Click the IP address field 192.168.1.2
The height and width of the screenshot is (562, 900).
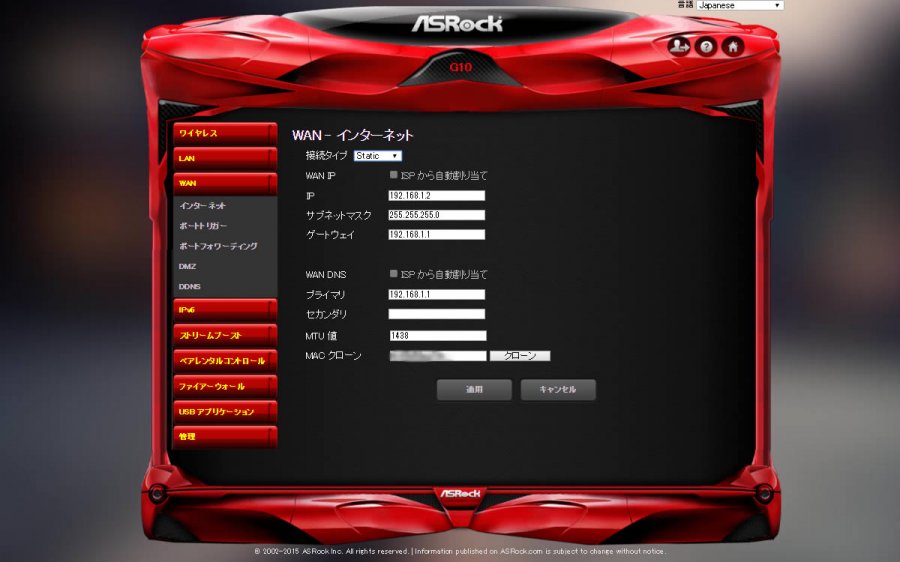tap(437, 196)
